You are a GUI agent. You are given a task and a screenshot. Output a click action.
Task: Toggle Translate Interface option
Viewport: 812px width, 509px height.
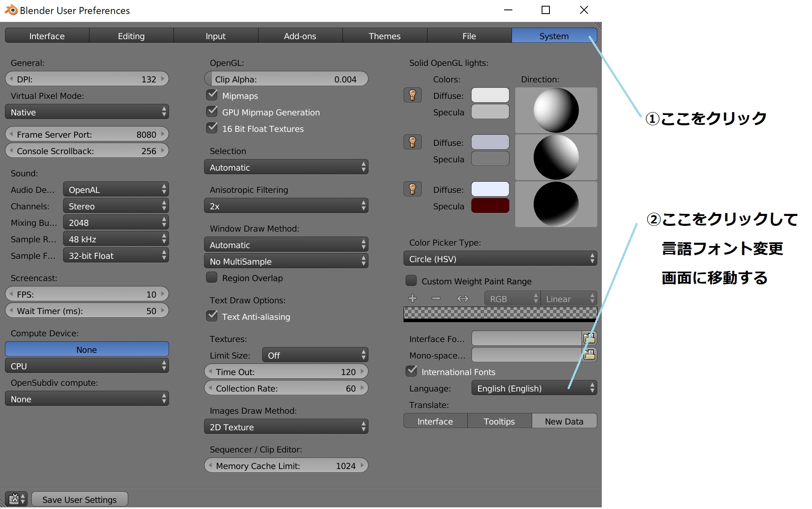point(435,421)
